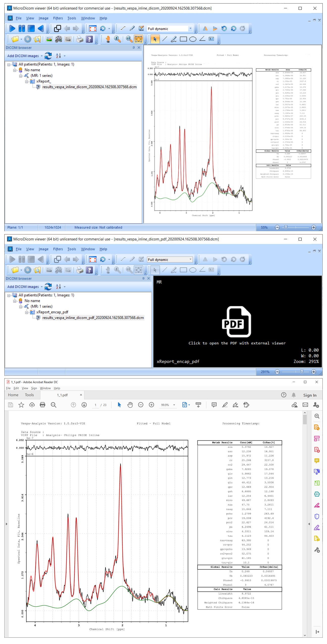This screenshot has height=644, width=327.
Task: Select the Hand pan tool in Acrobat Reader
Action: coord(130,405)
